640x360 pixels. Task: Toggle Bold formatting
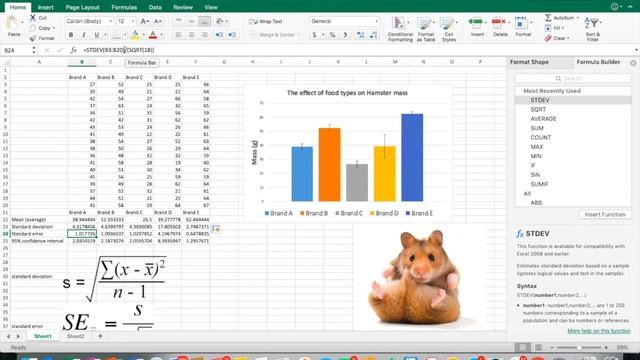(x=71, y=35)
